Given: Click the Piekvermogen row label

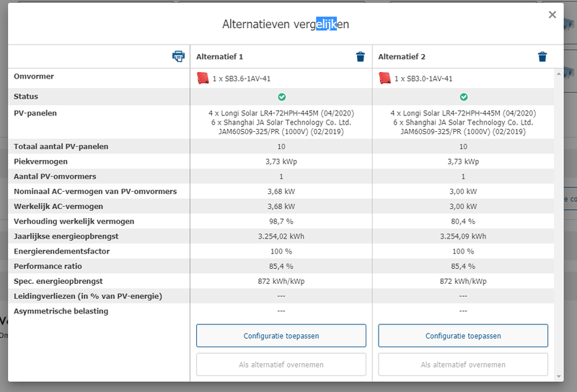Looking at the screenshot, I should 40,161.
